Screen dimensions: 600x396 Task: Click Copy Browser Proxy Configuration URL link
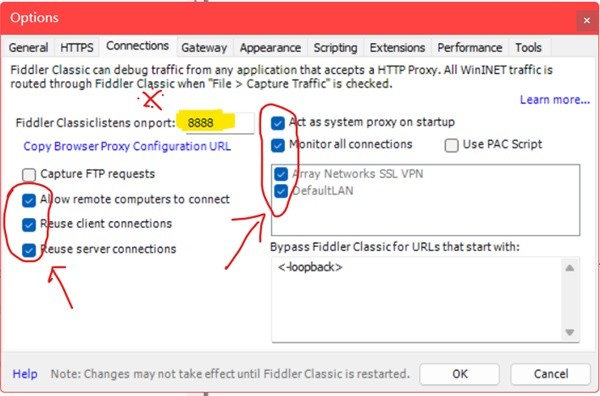(x=127, y=146)
